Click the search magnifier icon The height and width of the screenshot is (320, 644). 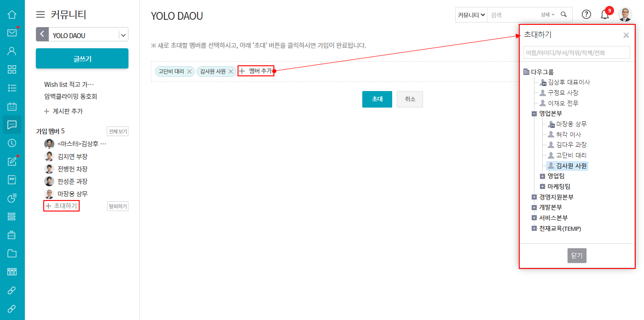click(x=564, y=15)
